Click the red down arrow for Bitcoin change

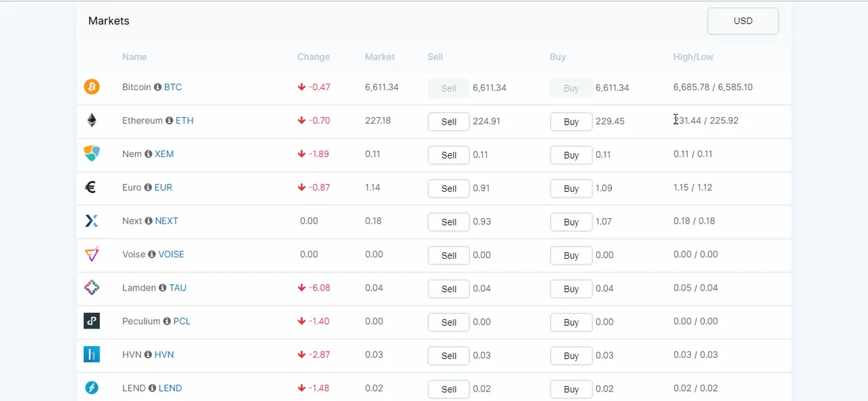[x=302, y=87]
